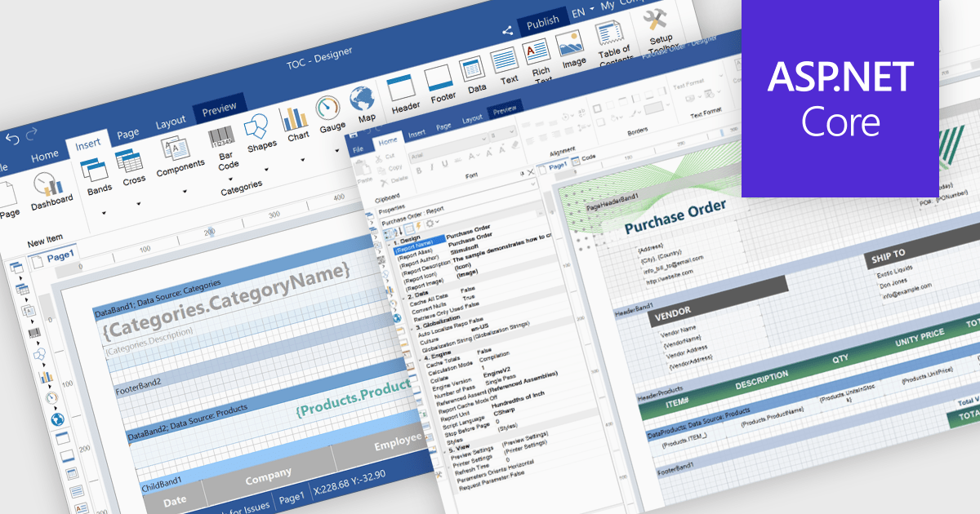Open the Components icon in ribbon

[x=178, y=155]
